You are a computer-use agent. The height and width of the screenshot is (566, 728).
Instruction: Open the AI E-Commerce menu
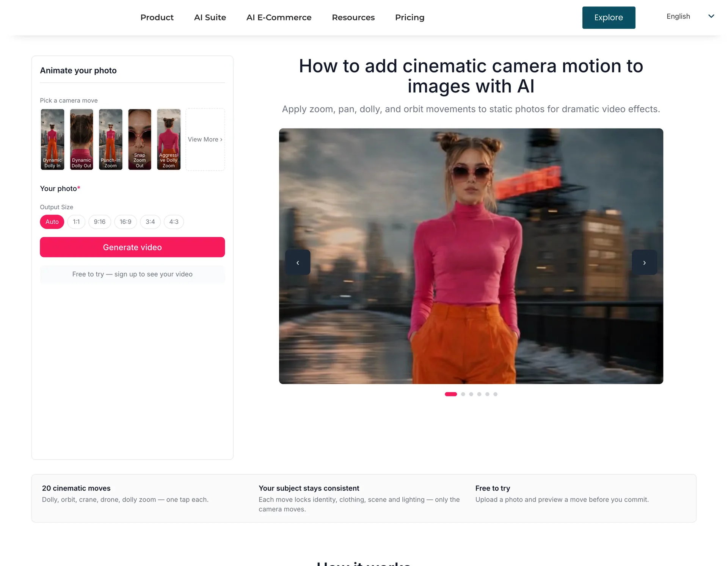point(279,17)
